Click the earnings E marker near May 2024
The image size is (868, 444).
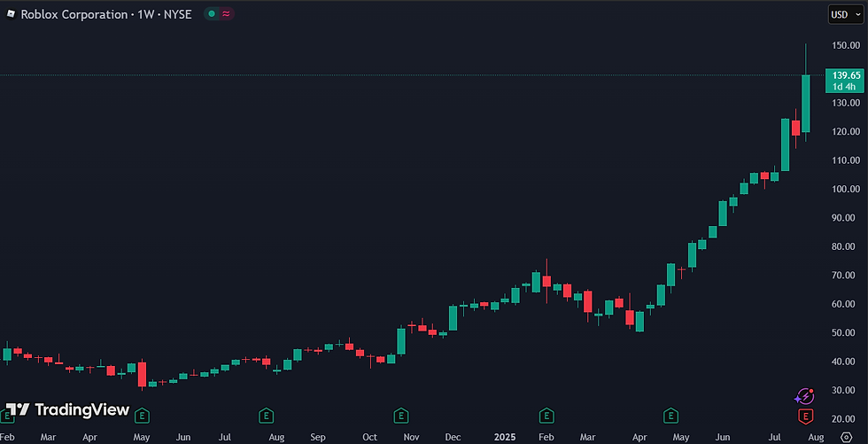pos(143,416)
